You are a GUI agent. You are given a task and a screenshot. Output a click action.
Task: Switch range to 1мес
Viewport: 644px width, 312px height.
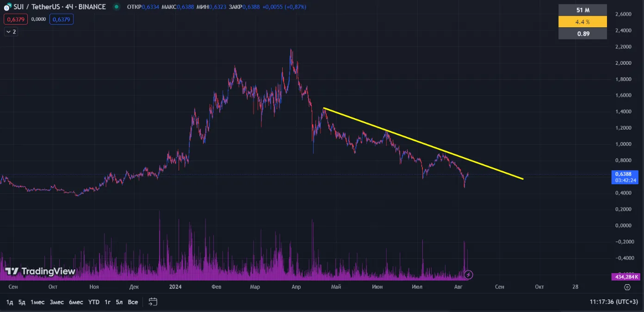(x=37, y=302)
